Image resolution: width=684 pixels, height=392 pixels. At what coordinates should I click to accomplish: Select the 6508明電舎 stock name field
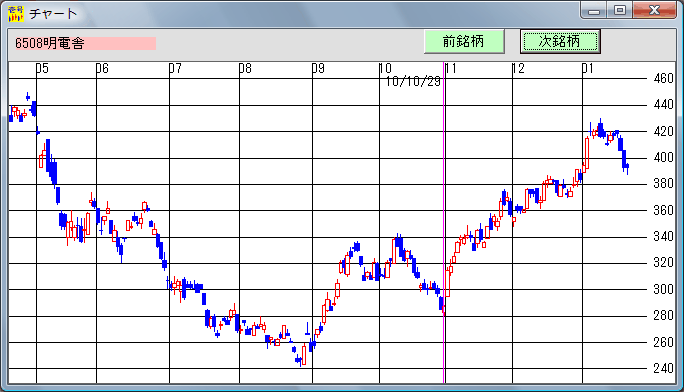point(86,43)
